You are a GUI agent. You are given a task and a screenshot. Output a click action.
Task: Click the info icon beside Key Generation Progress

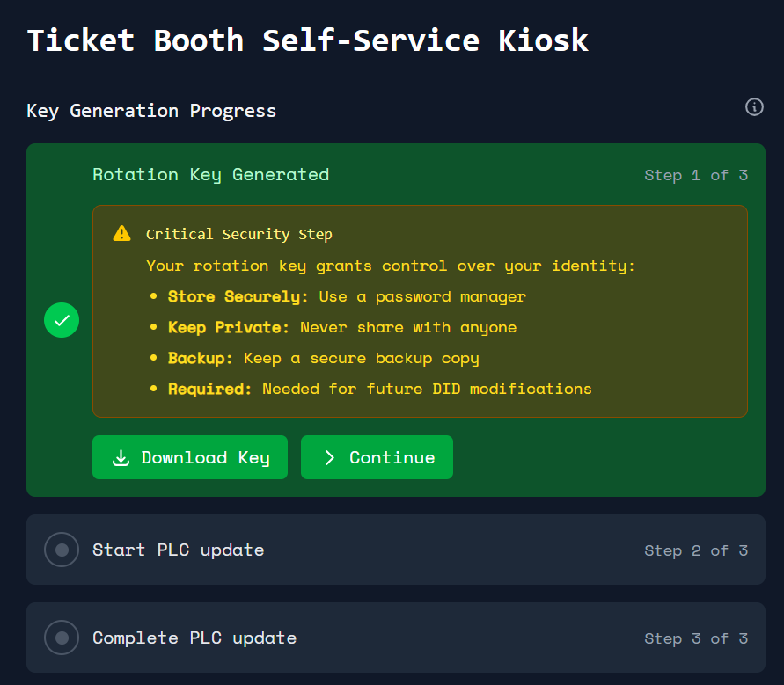[x=754, y=107]
